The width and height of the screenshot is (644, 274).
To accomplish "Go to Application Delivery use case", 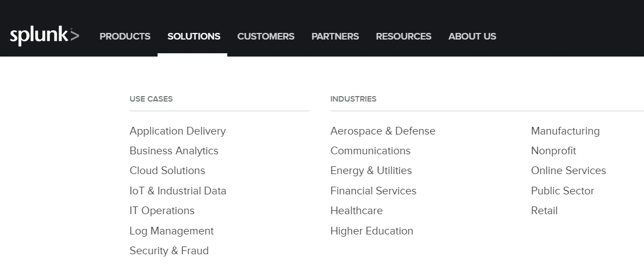I will [177, 131].
